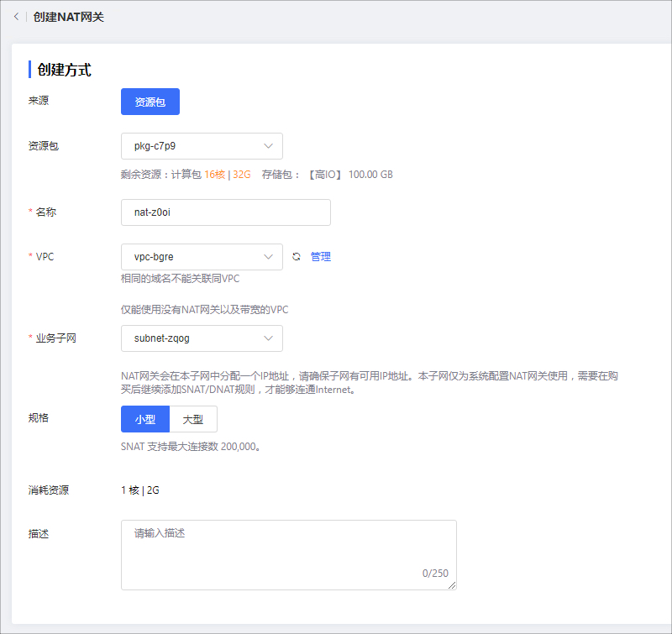The image size is (672, 634).
Task: Click the 0/250 character counter
Action: click(435, 574)
